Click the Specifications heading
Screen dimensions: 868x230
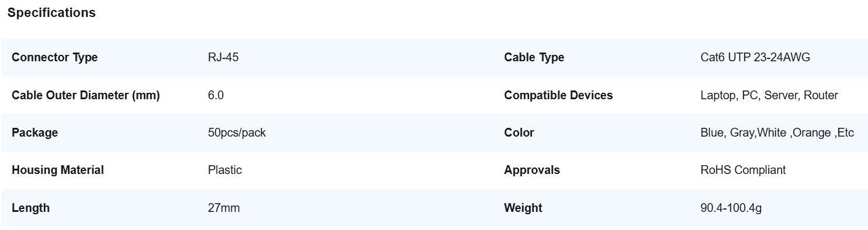(x=51, y=13)
